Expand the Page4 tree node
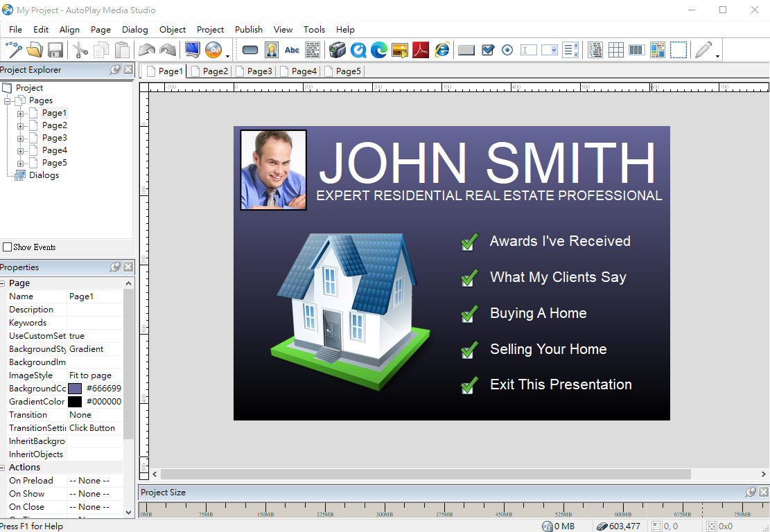This screenshot has height=532, width=770. point(21,151)
